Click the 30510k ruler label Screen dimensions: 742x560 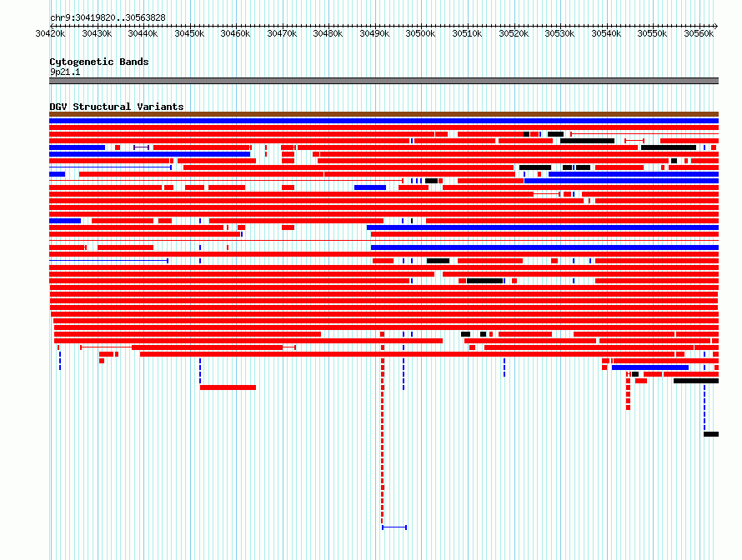467,33
